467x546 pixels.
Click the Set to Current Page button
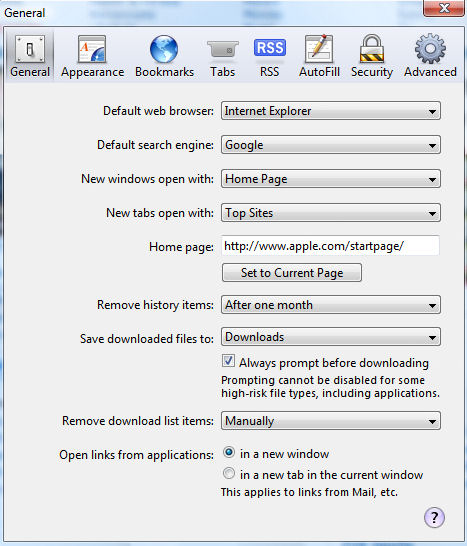pyautogui.click(x=292, y=273)
